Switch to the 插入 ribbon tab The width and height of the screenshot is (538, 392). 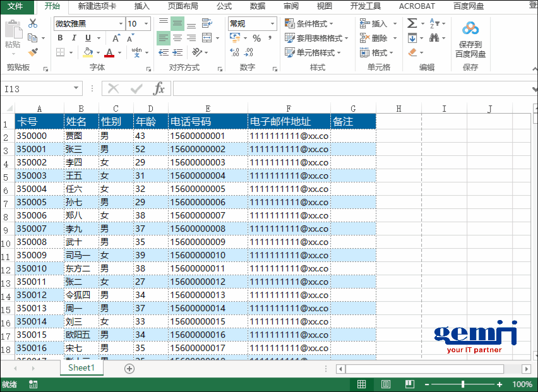(x=142, y=6)
